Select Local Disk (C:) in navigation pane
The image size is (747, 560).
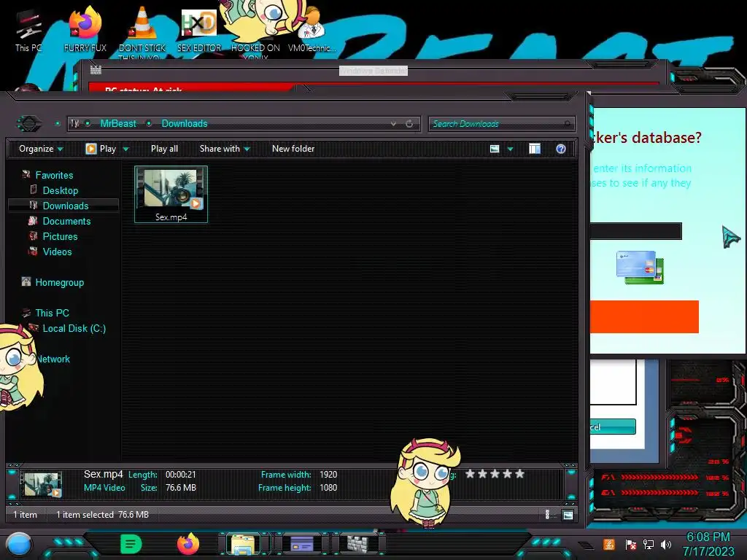tap(74, 328)
